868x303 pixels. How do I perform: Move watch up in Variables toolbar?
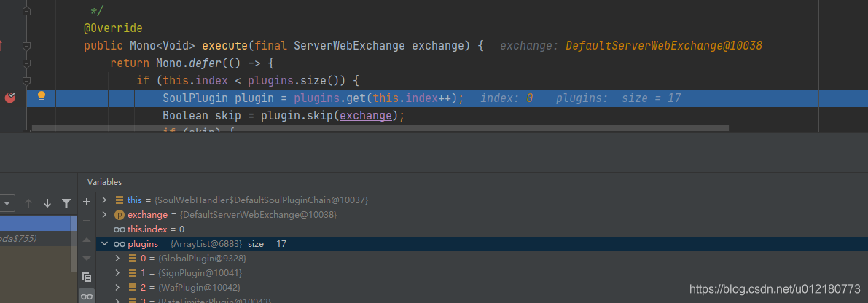pyautogui.click(x=86, y=240)
